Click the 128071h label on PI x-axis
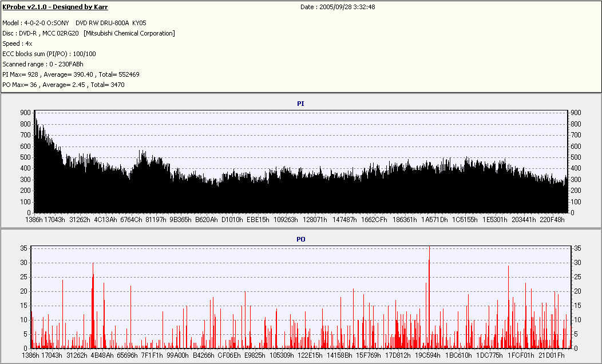 tap(315, 219)
